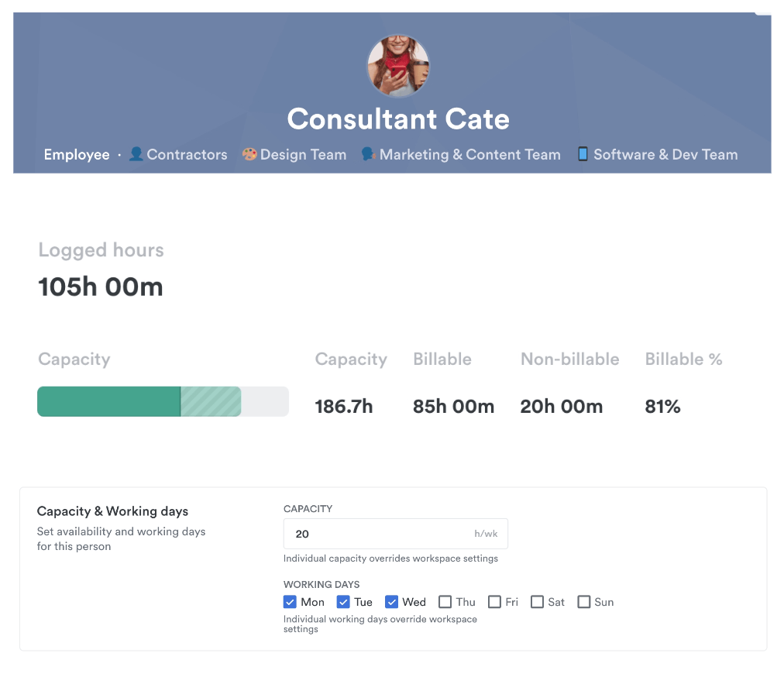Enable Thu as working day
Image resolution: width=784 pixels, height=691 pixels.
click(445, 602)
